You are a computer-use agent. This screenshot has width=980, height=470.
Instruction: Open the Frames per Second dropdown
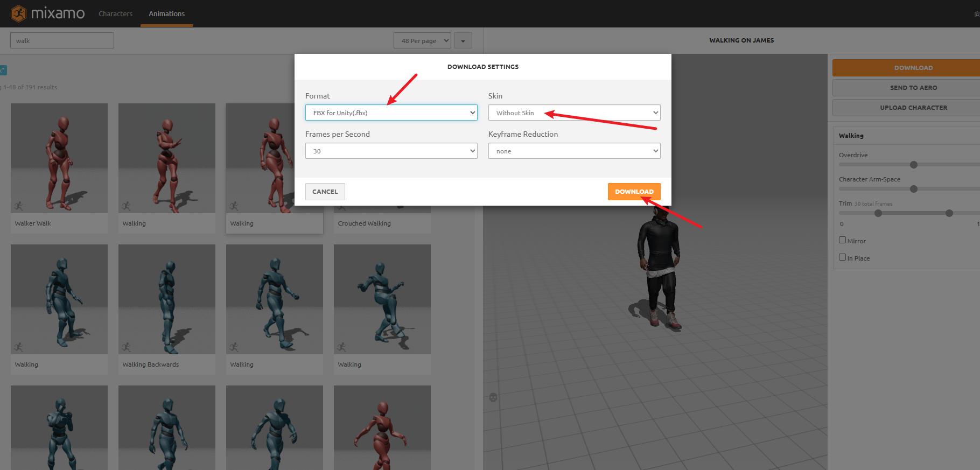pos(391,151)
